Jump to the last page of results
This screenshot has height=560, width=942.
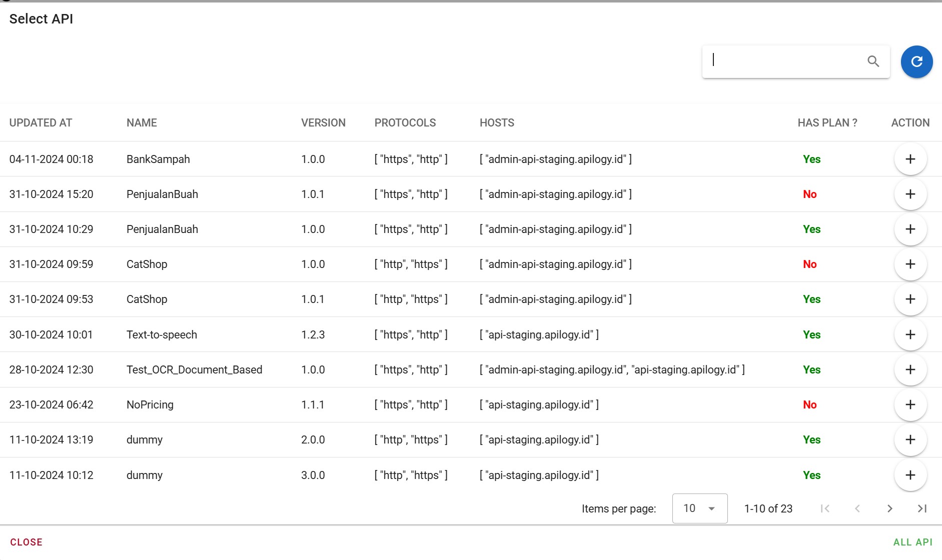[922, 508]
